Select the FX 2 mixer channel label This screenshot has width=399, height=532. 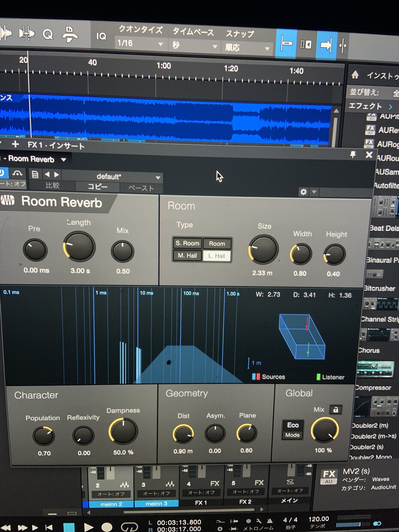point(245,502)
